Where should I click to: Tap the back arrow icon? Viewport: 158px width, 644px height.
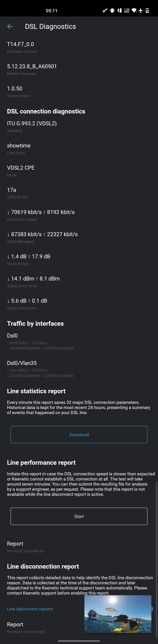click(10, 27)
